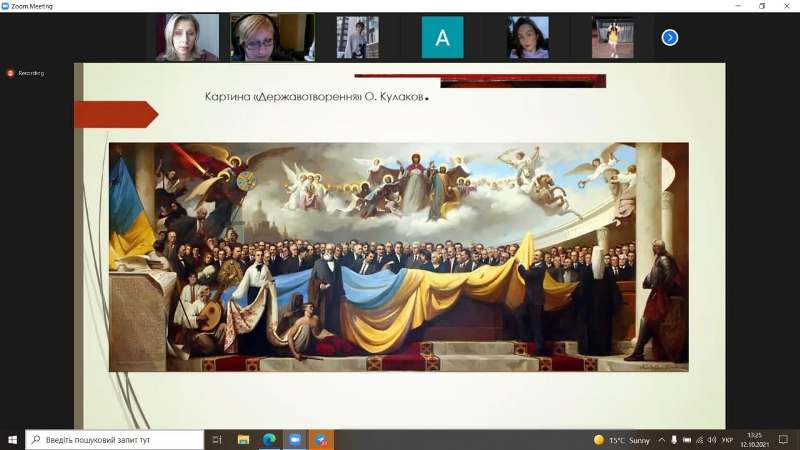Click battery icon in system tray
Image resolution: width=800 pixels, height=450 pixels.
tap(687, 440)
